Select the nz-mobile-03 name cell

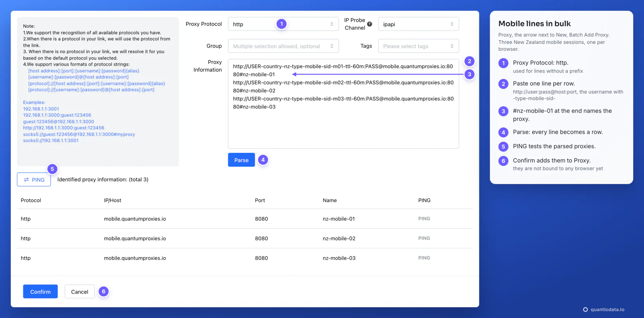(x=339, y=258)
